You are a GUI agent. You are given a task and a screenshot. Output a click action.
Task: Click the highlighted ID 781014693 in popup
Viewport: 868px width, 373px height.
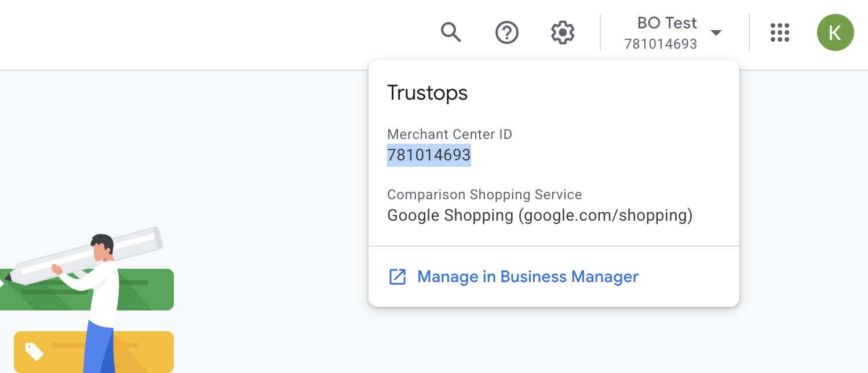coord(429,155)
